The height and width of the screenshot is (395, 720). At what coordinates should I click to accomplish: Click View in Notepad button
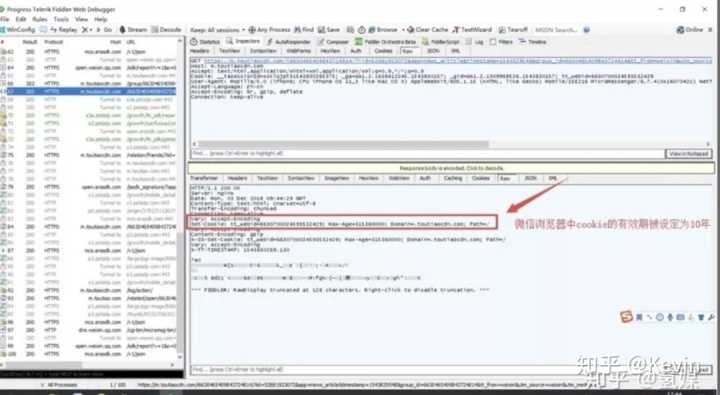(689, 154)
